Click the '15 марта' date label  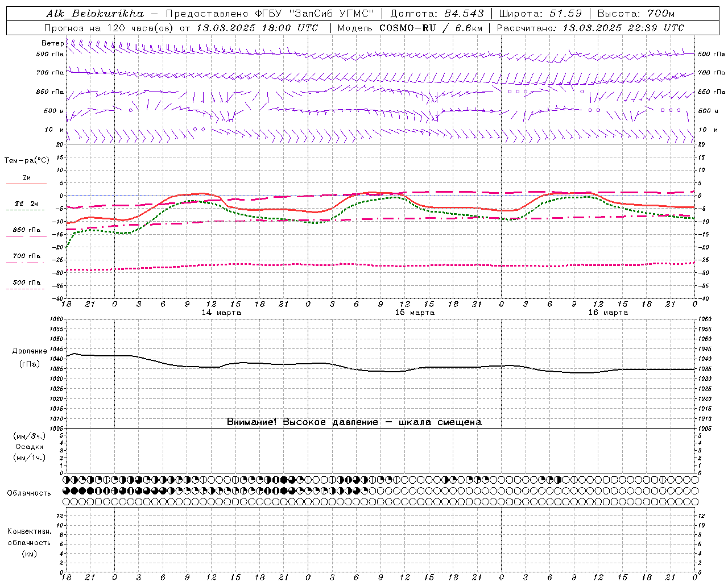(415, 313)
